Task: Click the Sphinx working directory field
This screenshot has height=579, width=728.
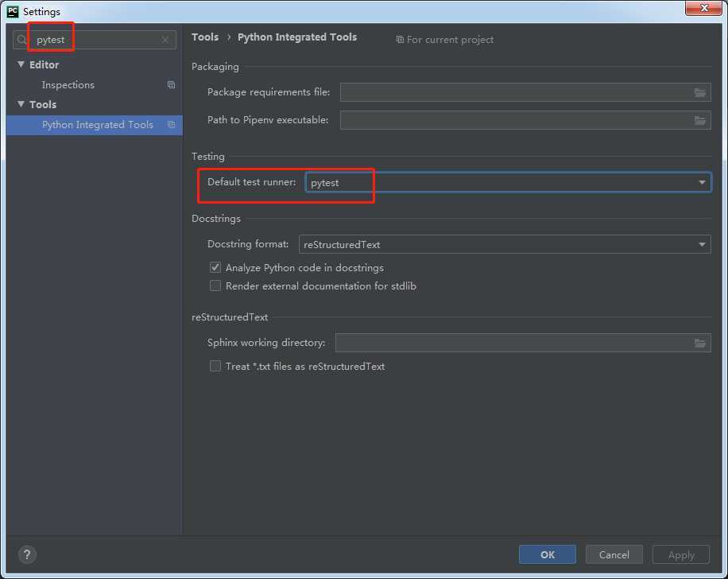Action: pos(523,343)
